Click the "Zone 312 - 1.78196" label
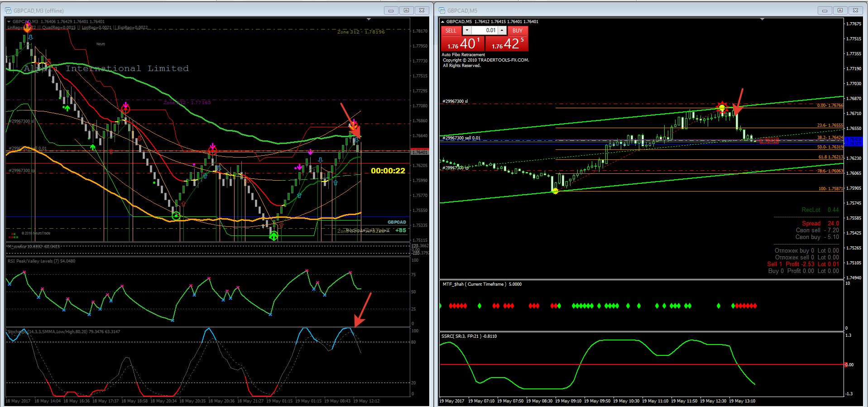The width and height of the screenshot is (868, 407). point(361,32)
